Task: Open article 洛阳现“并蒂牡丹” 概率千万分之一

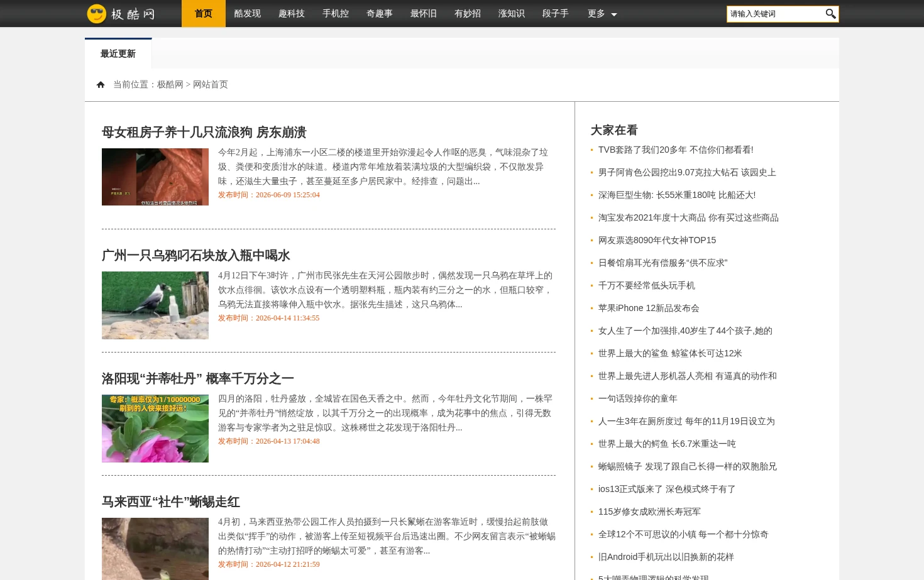Action: coord(197,379)
